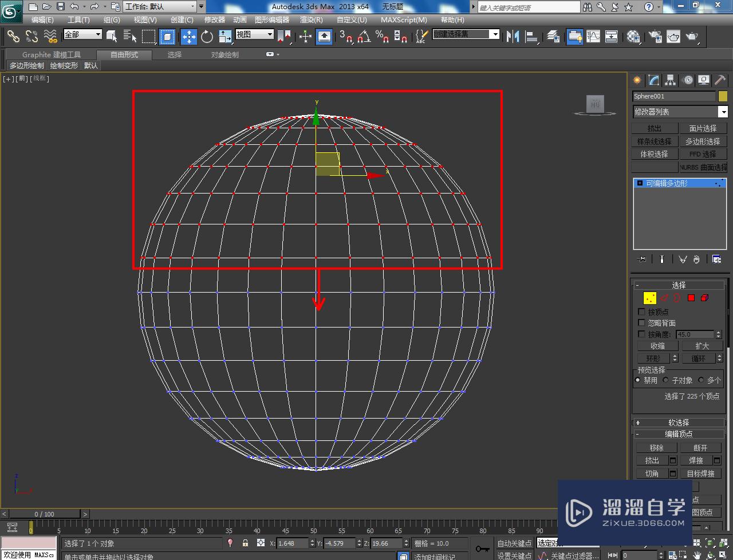
Task: Click the Pin Stack icon
Action: [x=642, y=259]
